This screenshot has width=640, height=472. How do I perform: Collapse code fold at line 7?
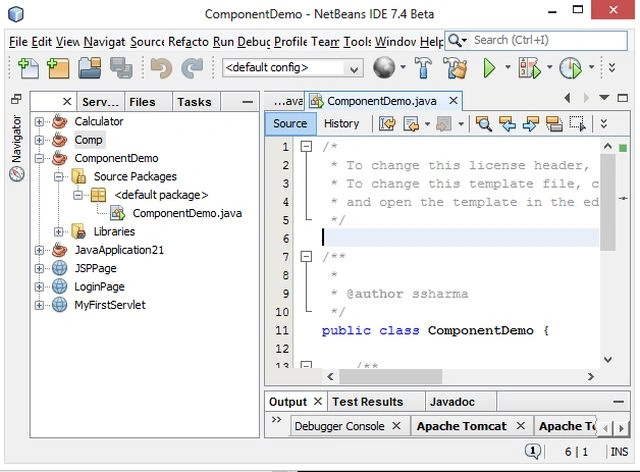click(306, 256)
